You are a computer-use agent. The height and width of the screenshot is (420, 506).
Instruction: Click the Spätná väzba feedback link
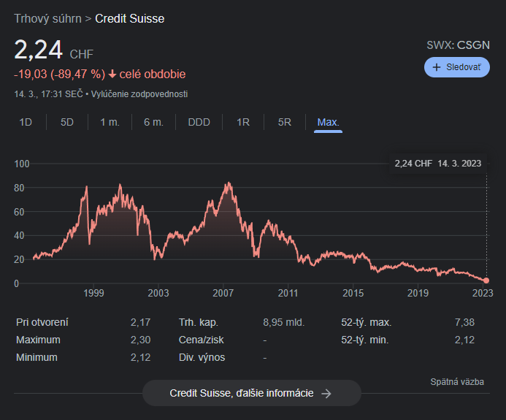click(x=457, y=382)
